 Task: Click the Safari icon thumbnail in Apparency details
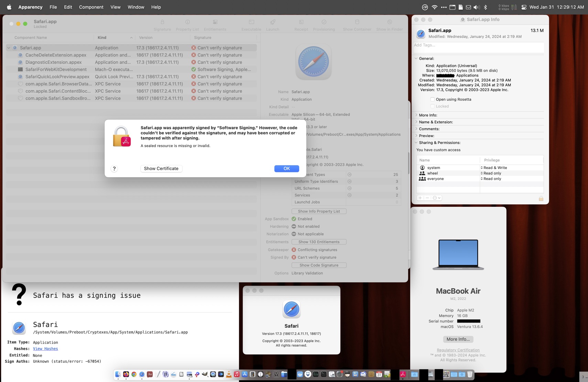tap(313, 62)
